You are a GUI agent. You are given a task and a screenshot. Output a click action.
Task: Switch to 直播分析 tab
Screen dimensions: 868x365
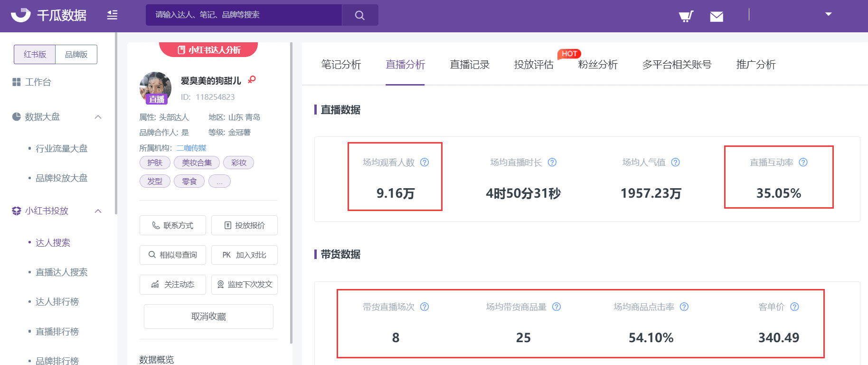405,65
